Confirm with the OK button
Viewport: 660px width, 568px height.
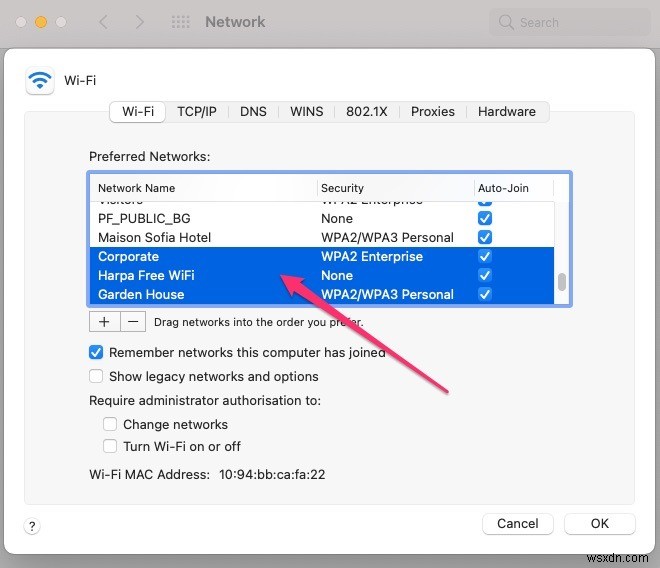[599, 523]
